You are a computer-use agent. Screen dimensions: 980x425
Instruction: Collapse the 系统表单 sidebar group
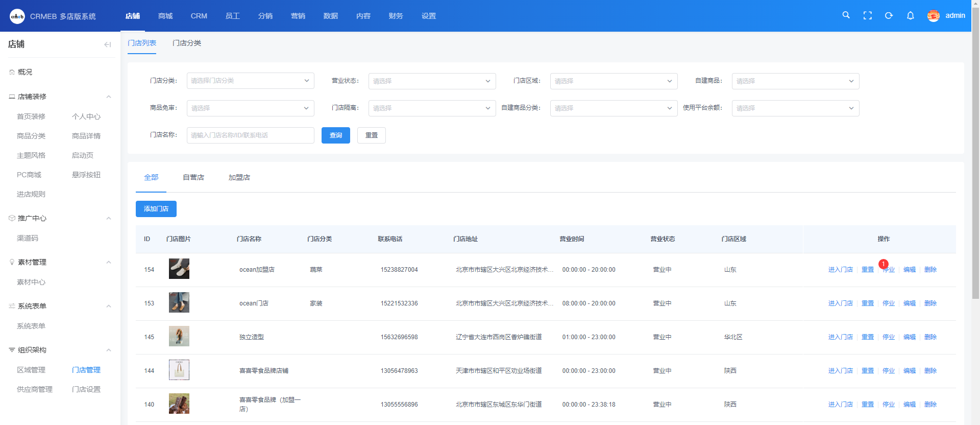coord(108,306)
